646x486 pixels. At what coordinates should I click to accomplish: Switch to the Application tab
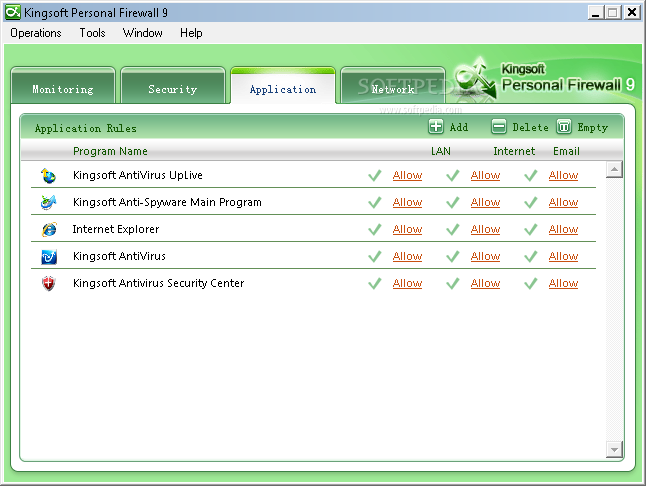(283, 86)
